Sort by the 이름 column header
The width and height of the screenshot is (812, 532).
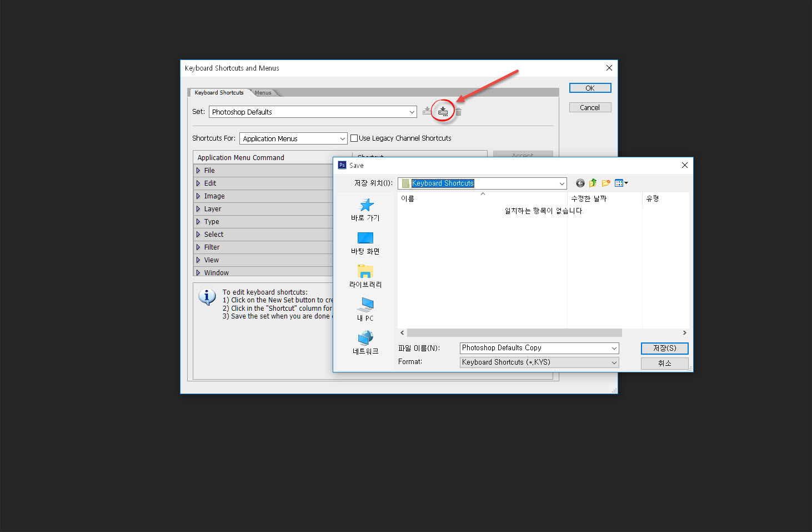coord(482,198)
